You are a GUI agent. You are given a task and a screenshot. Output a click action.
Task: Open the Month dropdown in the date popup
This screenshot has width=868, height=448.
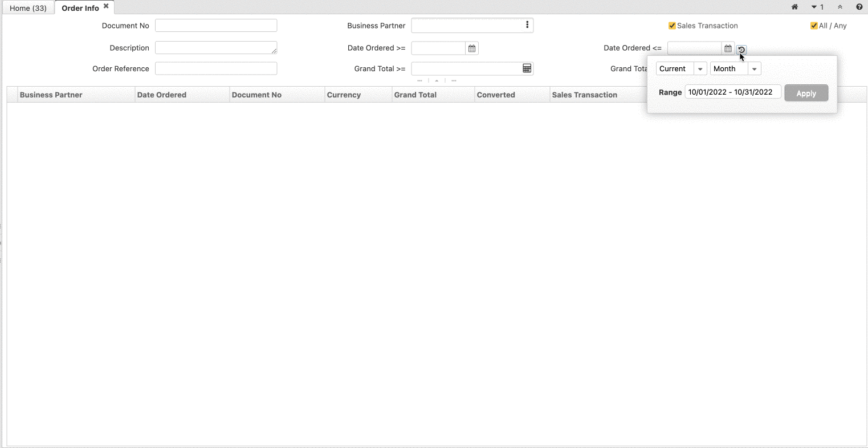(x=755, y=68)
